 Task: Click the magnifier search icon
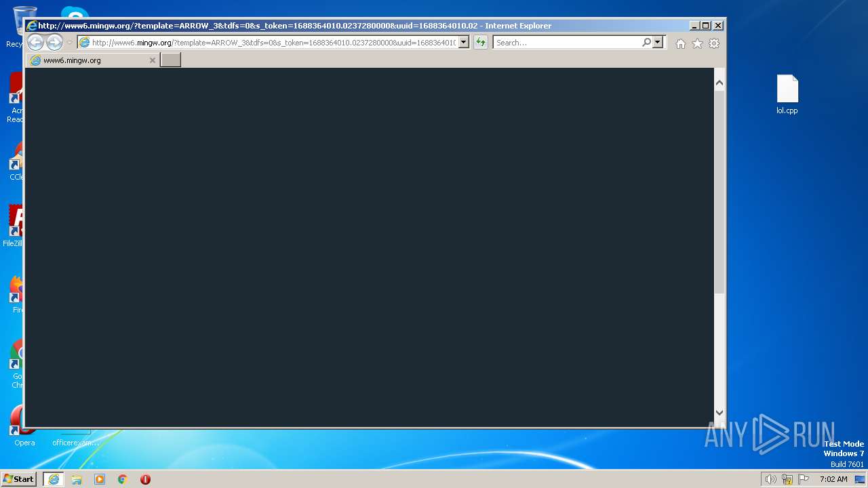point(646,43)
